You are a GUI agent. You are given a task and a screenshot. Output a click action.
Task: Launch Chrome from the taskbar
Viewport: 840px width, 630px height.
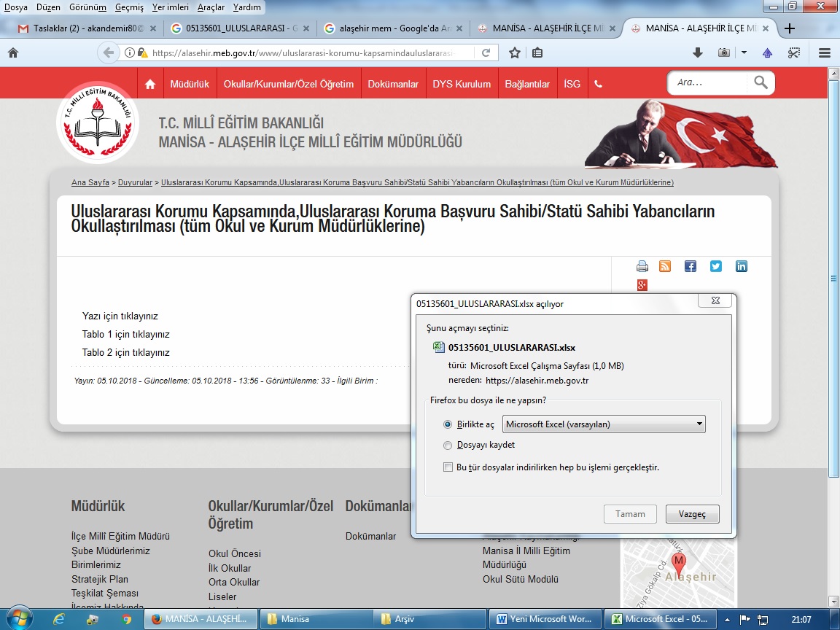pos(126,619)
